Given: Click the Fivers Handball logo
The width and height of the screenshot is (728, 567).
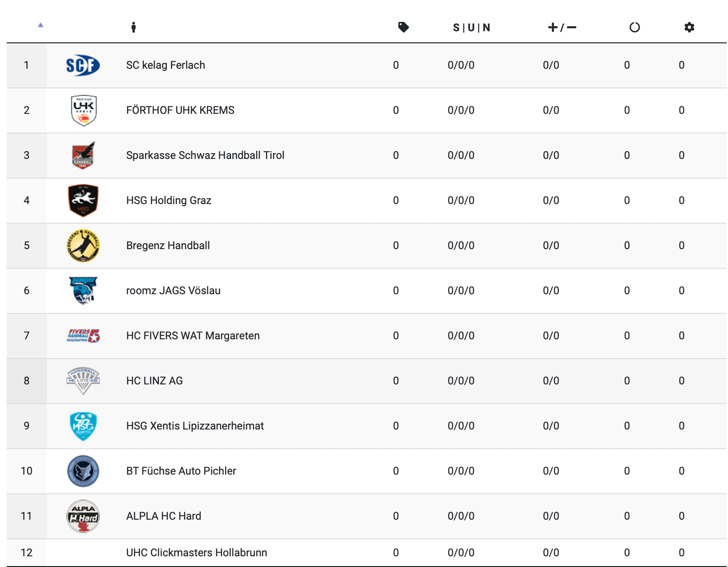Looking at the screenshot, I should tap(83, 336).
